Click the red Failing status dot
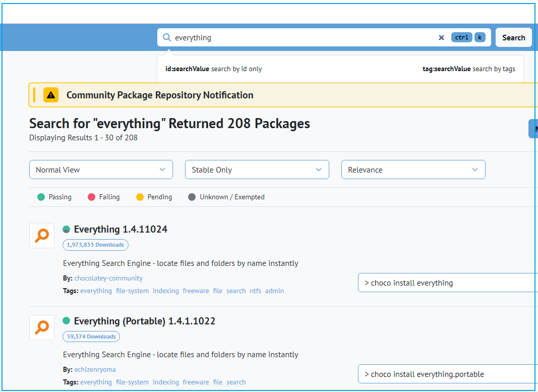This screenshot has height=392, width=538. [x=91, y=197]
